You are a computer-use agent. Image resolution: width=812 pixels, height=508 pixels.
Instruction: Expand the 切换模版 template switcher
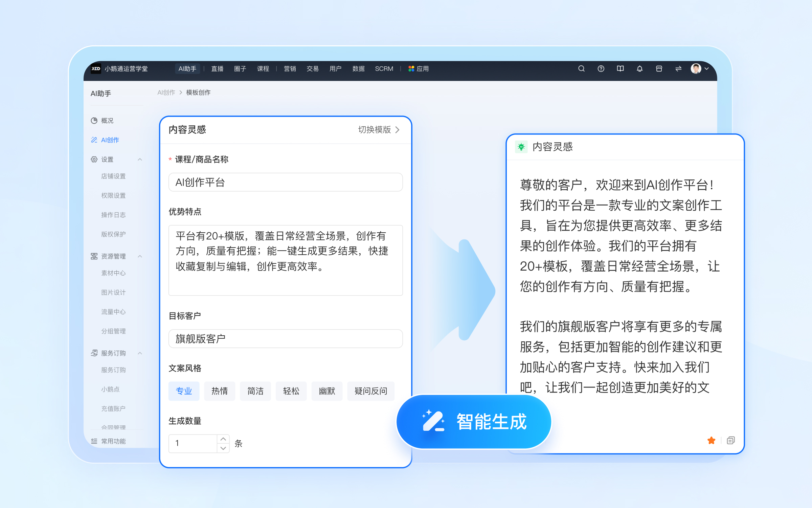point(379,130)
